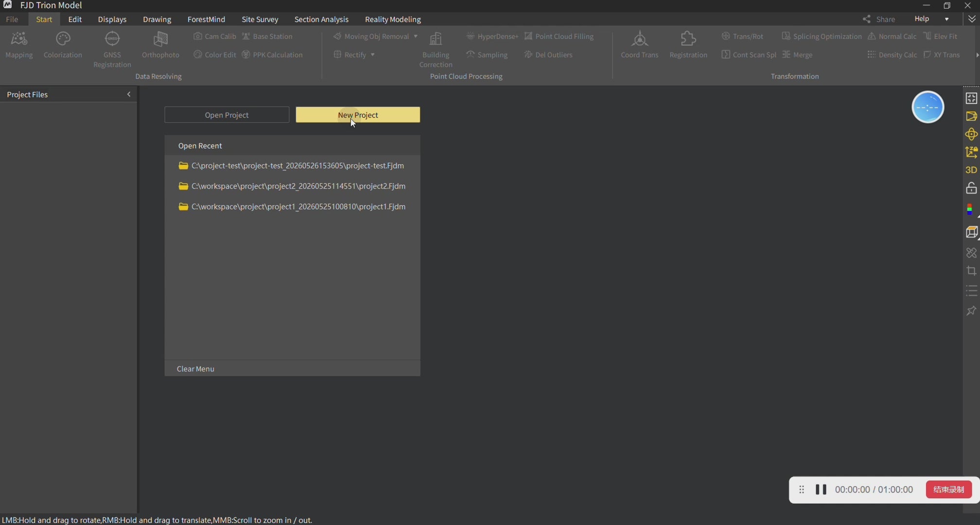Switch to the Section Analysis tab
980x525 pixels.
point(321,19)
